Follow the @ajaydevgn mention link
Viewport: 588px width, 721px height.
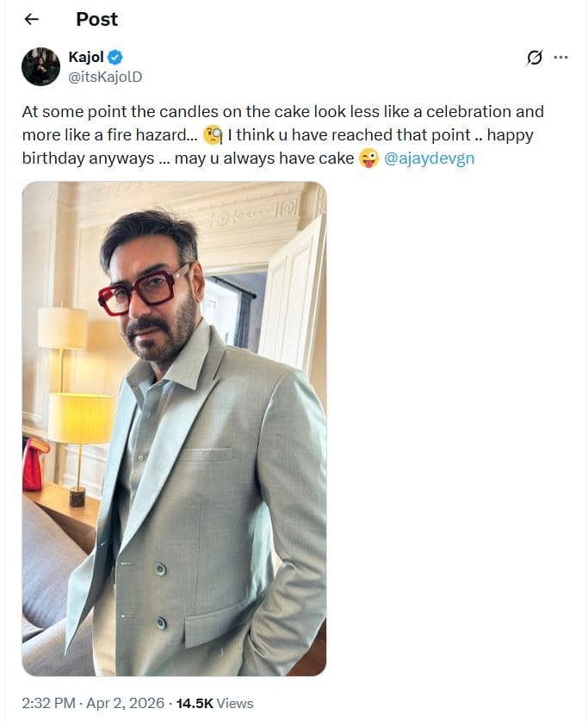click(429, 159)
